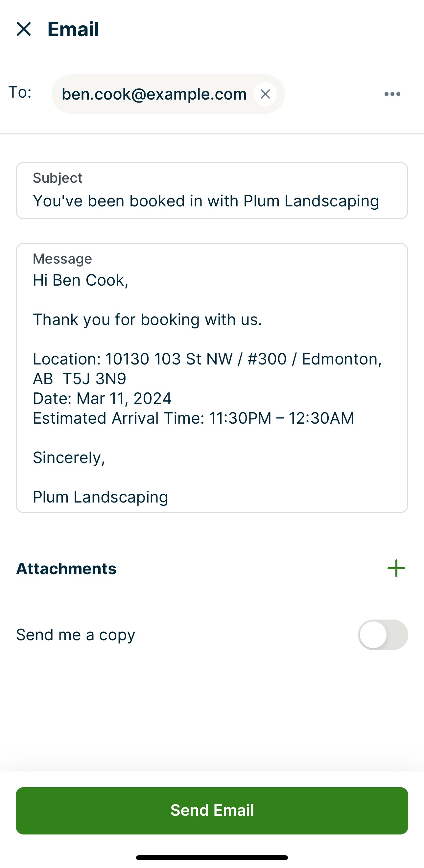Remove the ben.cook@example.com recipient
The image size is (424, 868).
265,94
